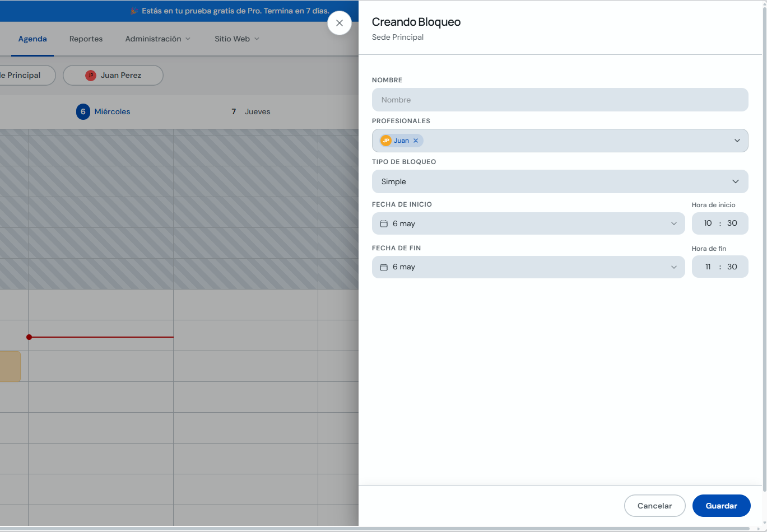Open Fecha de inicio date dropdown
This screenshot has height=532, width=767.
(528, 223)
